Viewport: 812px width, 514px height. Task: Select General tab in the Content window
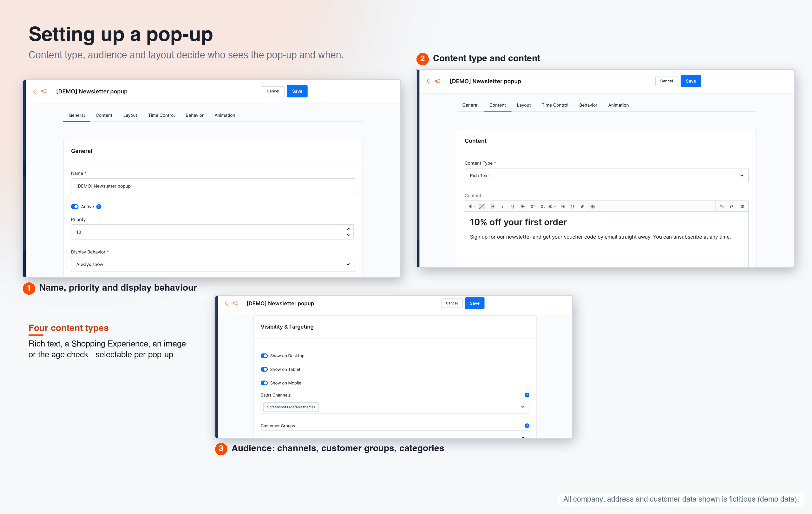click(x=470, y=105)
